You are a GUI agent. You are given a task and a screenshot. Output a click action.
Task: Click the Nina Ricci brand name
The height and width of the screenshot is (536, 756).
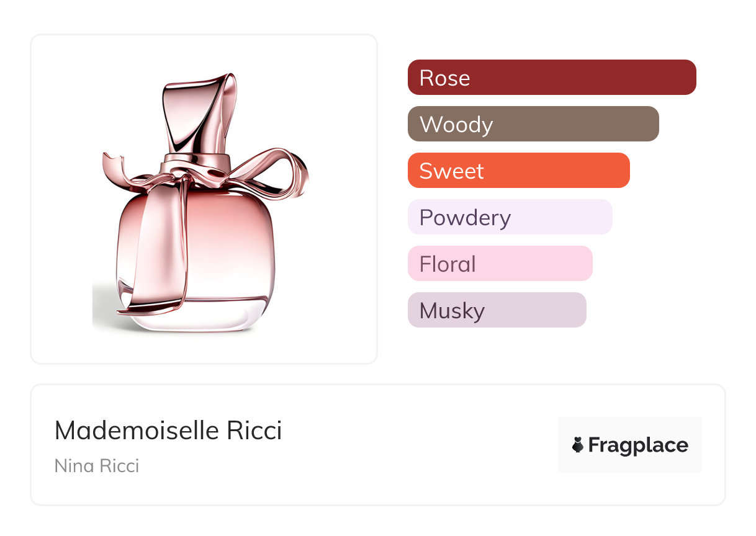pyautogui.click(x=97, y=465)
